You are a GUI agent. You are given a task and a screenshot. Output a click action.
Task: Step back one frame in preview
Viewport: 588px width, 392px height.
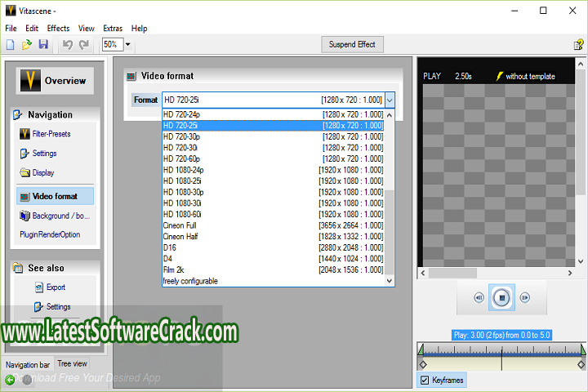coord(479,298)
